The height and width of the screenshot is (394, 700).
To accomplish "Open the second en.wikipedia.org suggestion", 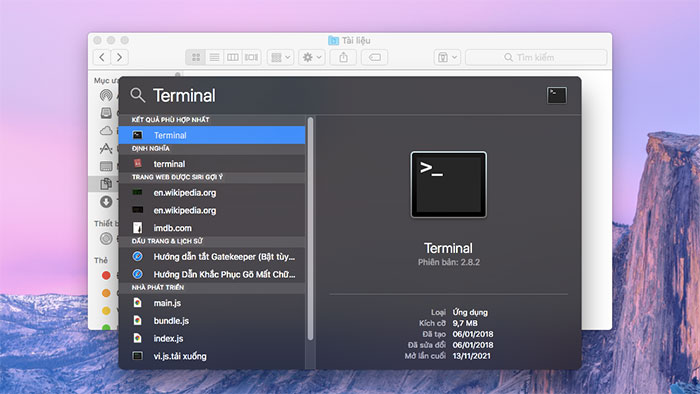I will coord(212,210).
